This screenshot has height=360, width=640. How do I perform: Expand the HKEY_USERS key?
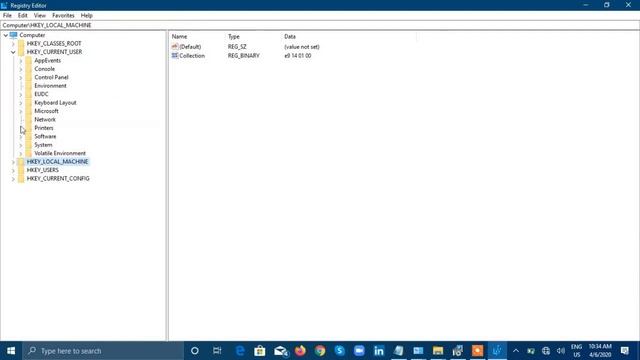point(13,171)
